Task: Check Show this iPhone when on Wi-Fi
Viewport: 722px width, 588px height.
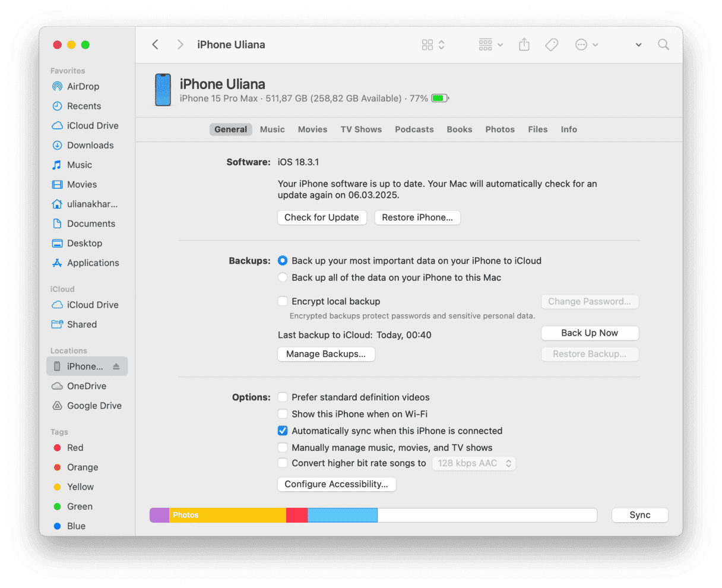Action: tap(283, 414)
